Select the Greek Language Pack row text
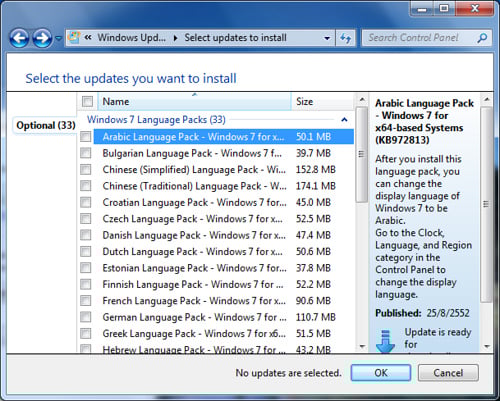The width and height of the screenshot is (500, 401). tap(194, 333)
